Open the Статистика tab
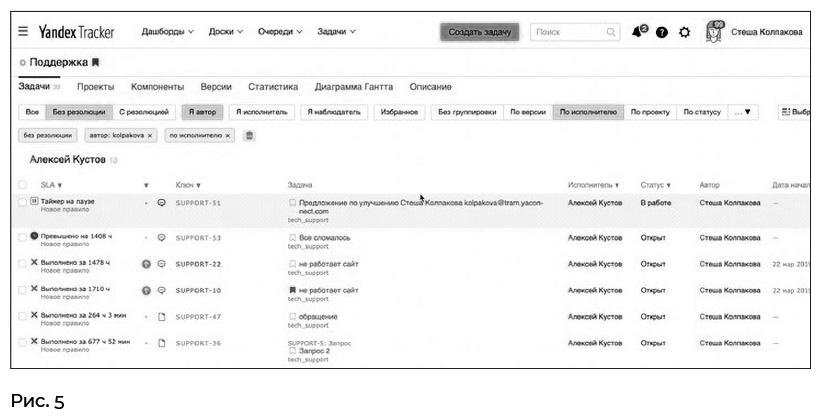Viewport: 821px width, 419px height. [273, 87]
